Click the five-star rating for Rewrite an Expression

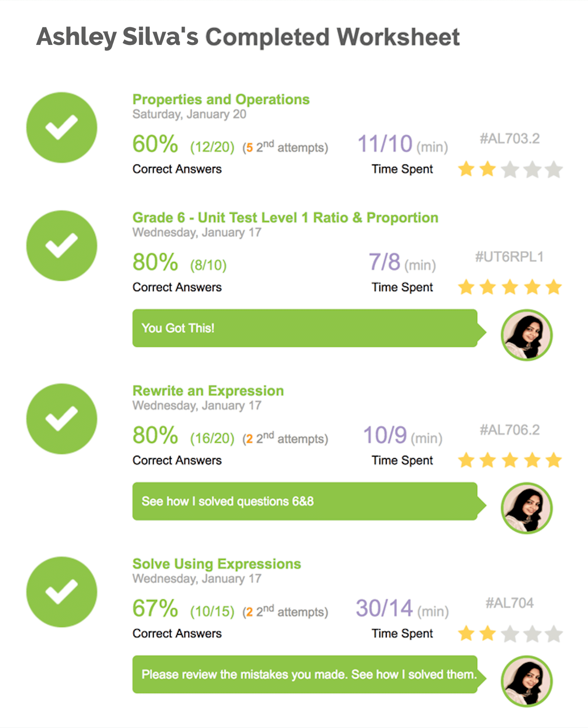click(510, 461)
